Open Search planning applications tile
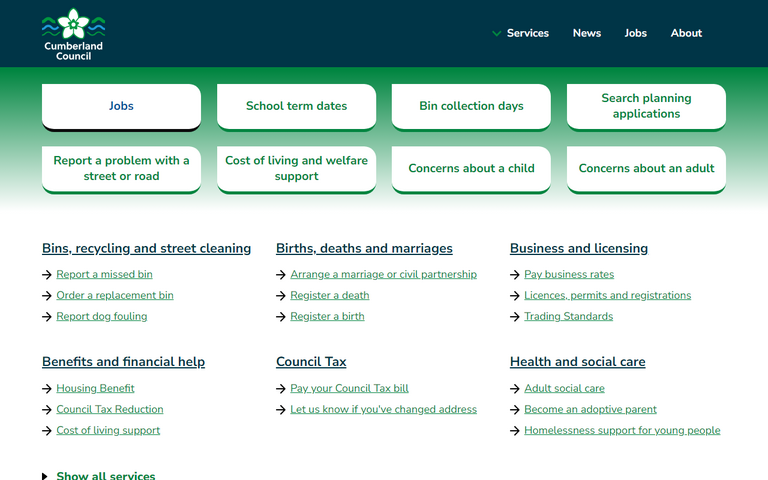 pos(646,106)
